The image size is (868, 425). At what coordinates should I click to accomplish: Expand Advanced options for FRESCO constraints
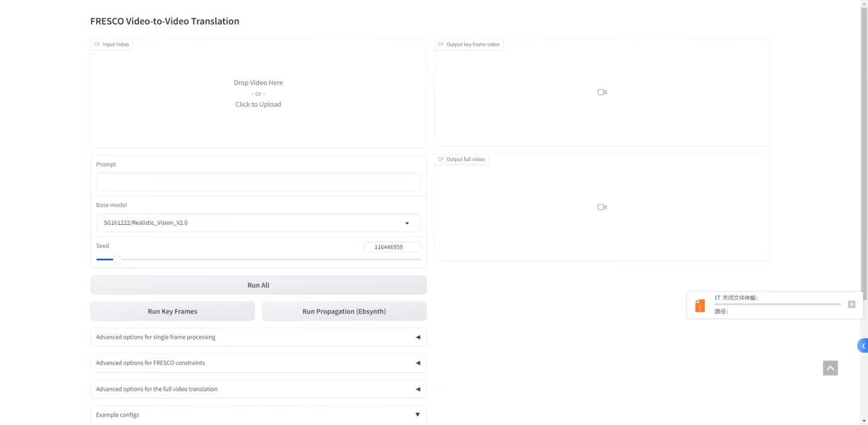258,363
